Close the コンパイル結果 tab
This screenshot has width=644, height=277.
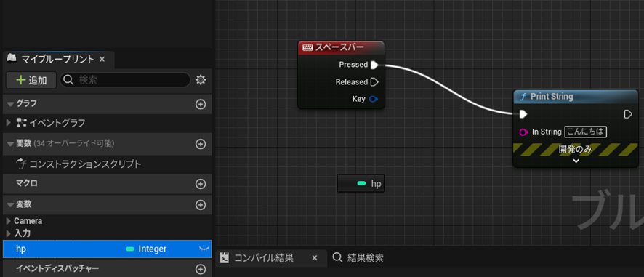315,258
